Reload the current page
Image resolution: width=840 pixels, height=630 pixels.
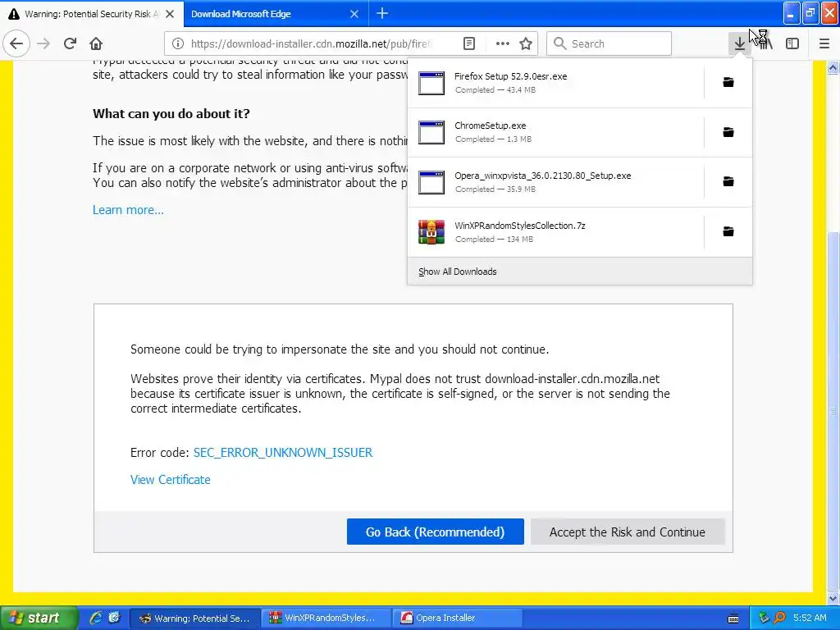pos(70,43)
